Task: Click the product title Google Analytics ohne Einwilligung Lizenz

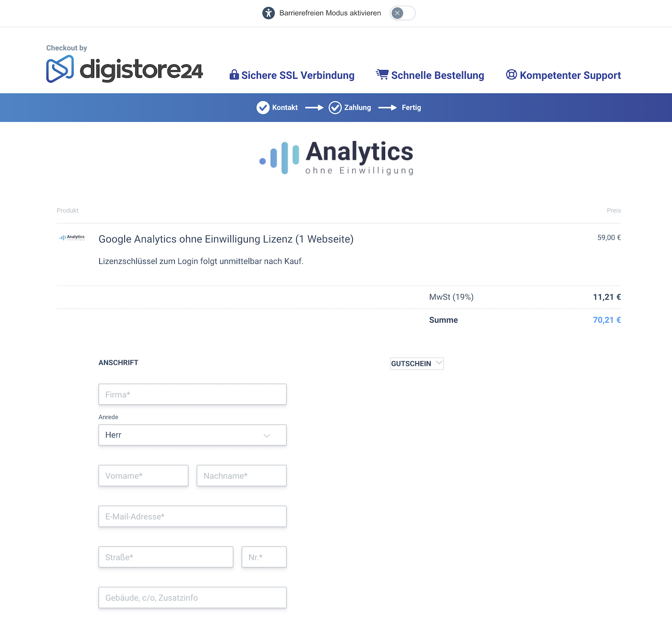Action: point(226,239)
